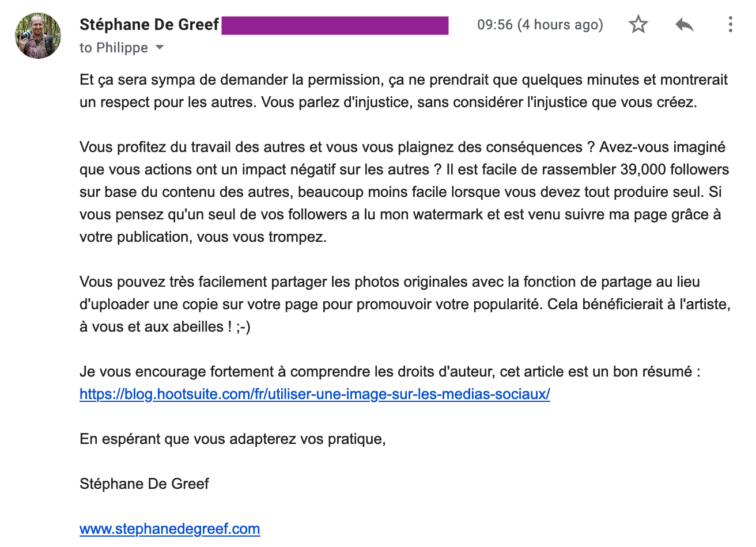The image size is (756, 547).
Task: Click in the paragraph starting "Vous profitez du travail"
Action: click(405, 192)
